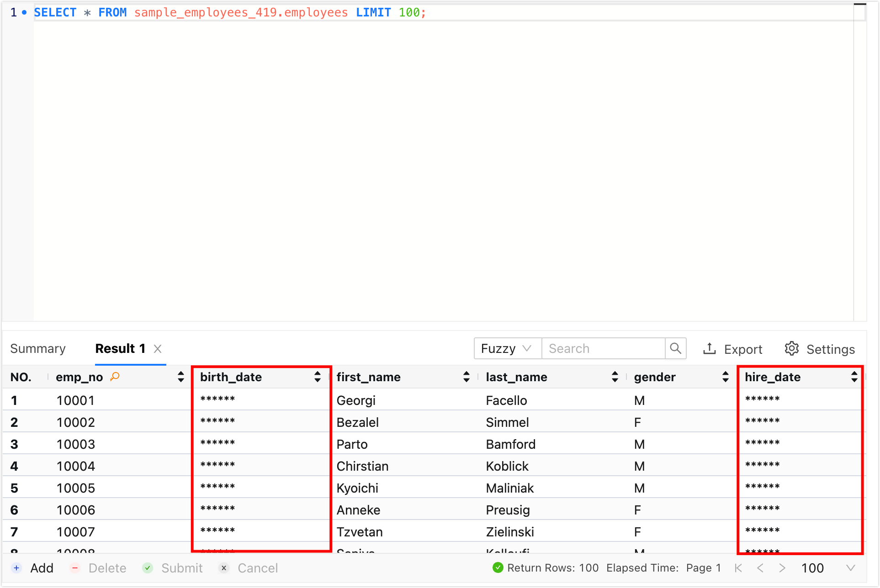The width and height of the screenshot is (880, 588).
Task: Select the Result 1 tab
Action: tap(120, 349)
